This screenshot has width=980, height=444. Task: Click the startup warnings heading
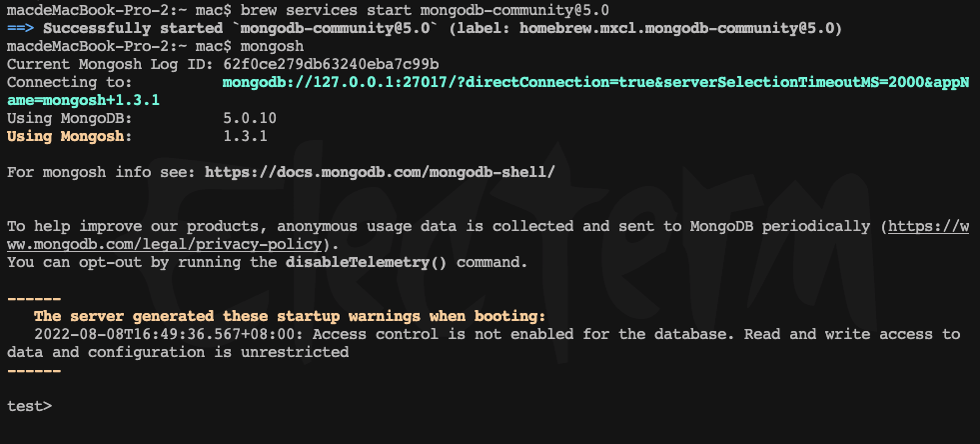[x=290, y=316]
